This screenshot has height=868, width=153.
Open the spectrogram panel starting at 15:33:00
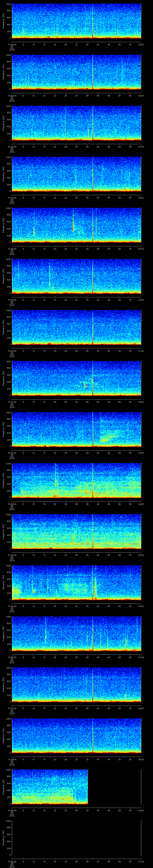tap(76, 480)
